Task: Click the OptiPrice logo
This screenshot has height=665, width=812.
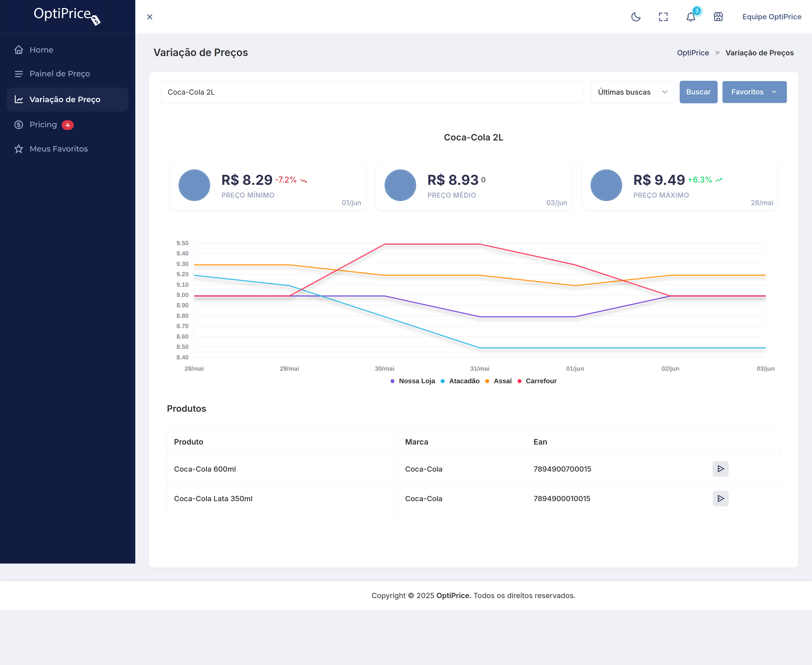Action: click(x=67, y=16)
